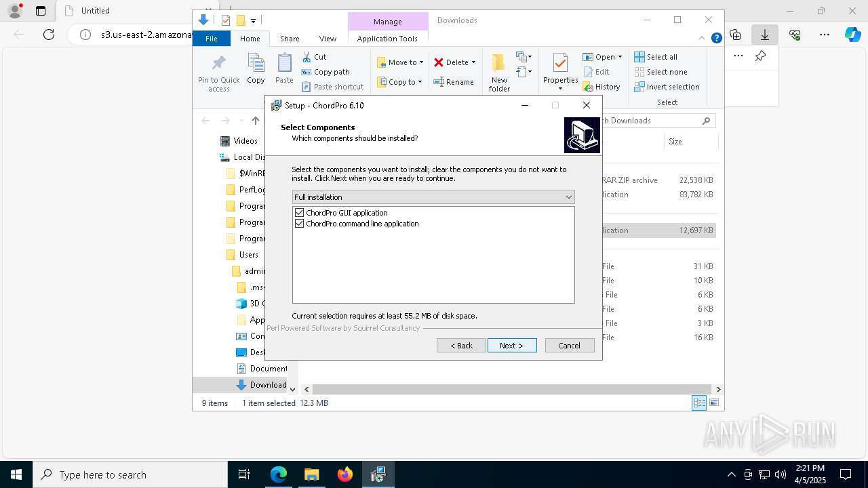Screen dimensions: 868x488
Task: Collapse the Explorer ribbon chevron
Action: click(x=702, y=38)
